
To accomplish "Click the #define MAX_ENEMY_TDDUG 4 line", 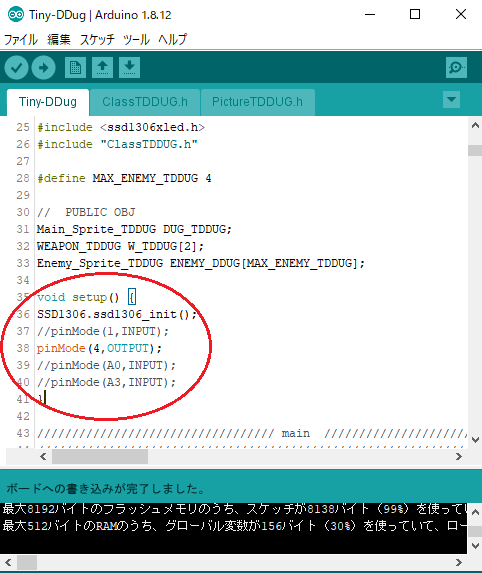I will pos(124,178).
